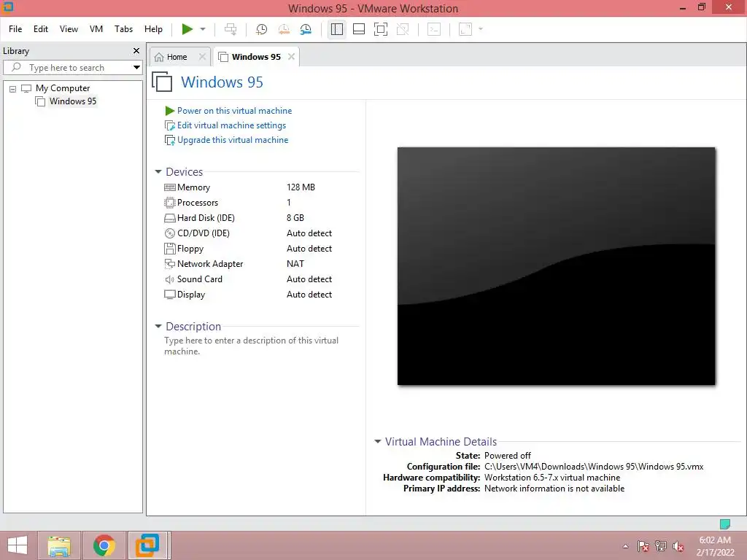The width and height of the screenshot is (747, 560).
Task: Close the Home tab
Action: pos(203,57)
